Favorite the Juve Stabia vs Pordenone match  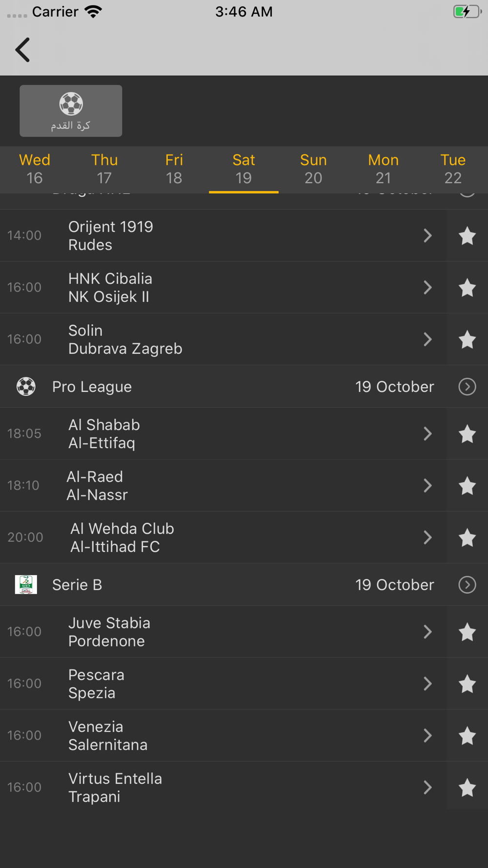467,632
